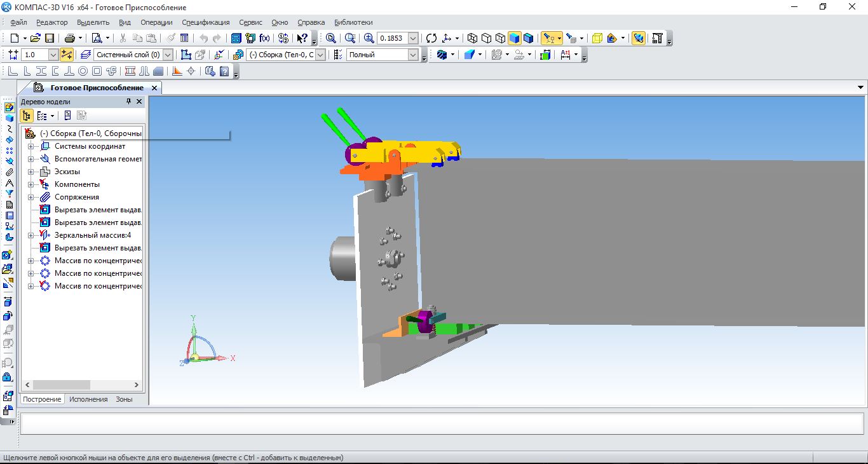
Task: Click the paperclip mates icon in left sidebar
Action: coord(9,172)
